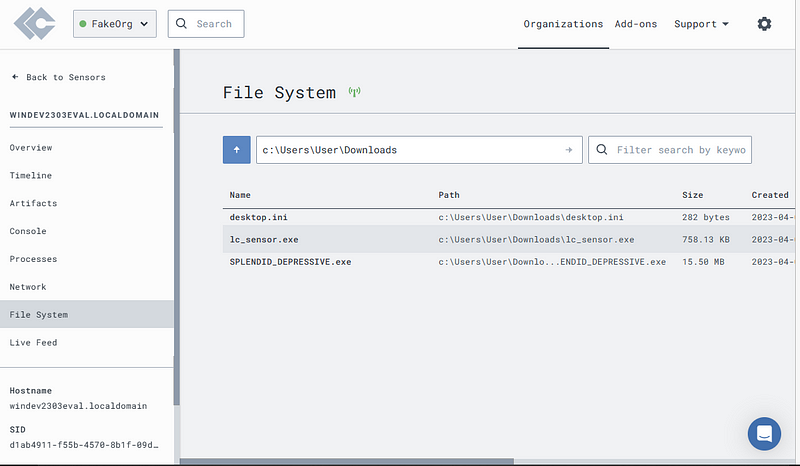Go up one directory with arrow button
800x466 pixels.
(x=236, y=150)
